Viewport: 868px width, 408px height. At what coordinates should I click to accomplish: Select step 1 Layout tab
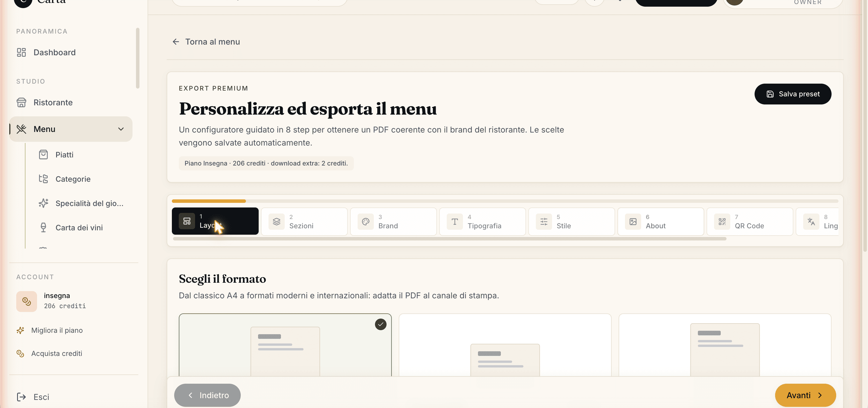pyautogui.click(x=215, y=221)
